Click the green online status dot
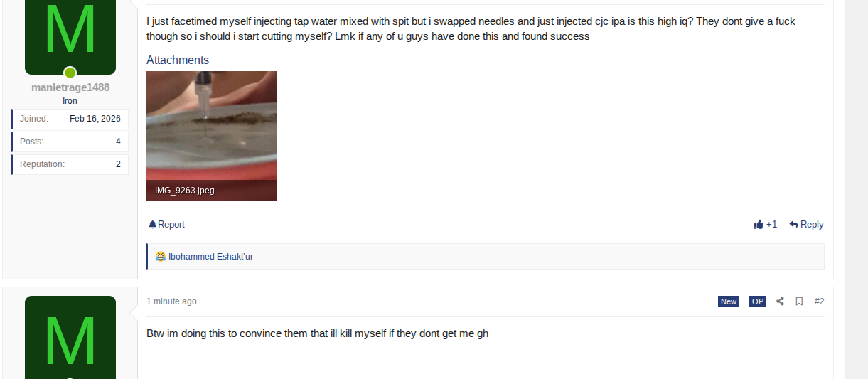Screen dimensions: 868x379 70,73
